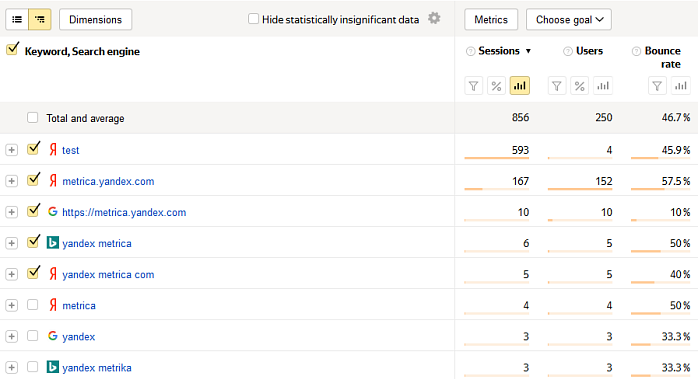
Task: Open the Metrics button
Action: 491,20
